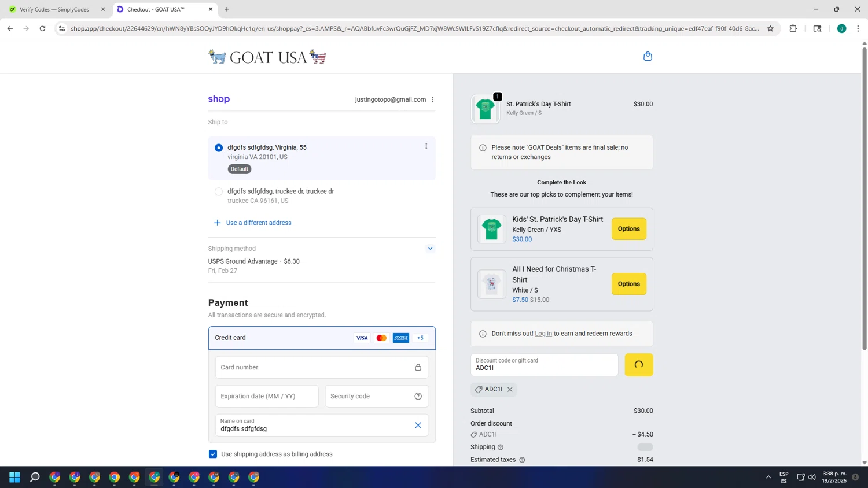Click the GOAT USA store logo
Screen dimensions: 868x488
pos(267,57)
